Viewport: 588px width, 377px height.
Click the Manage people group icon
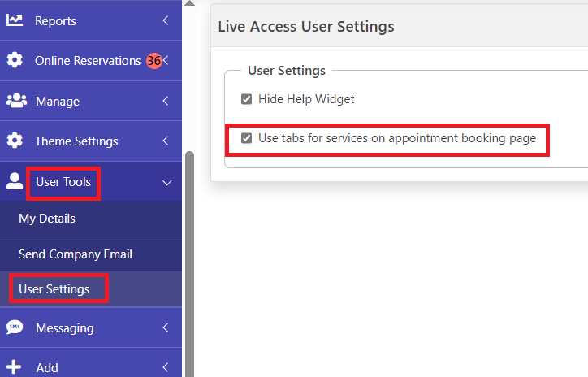(x=16, y=101)
